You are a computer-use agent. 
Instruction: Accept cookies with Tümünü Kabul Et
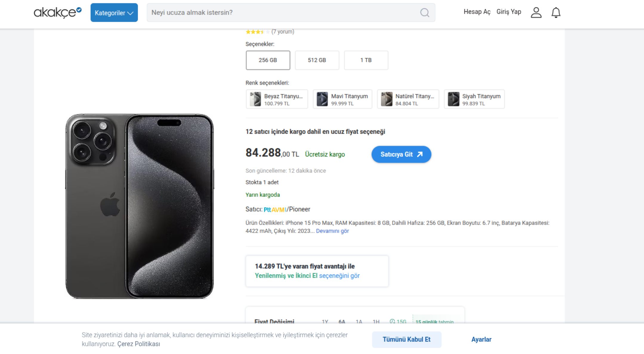406,339
